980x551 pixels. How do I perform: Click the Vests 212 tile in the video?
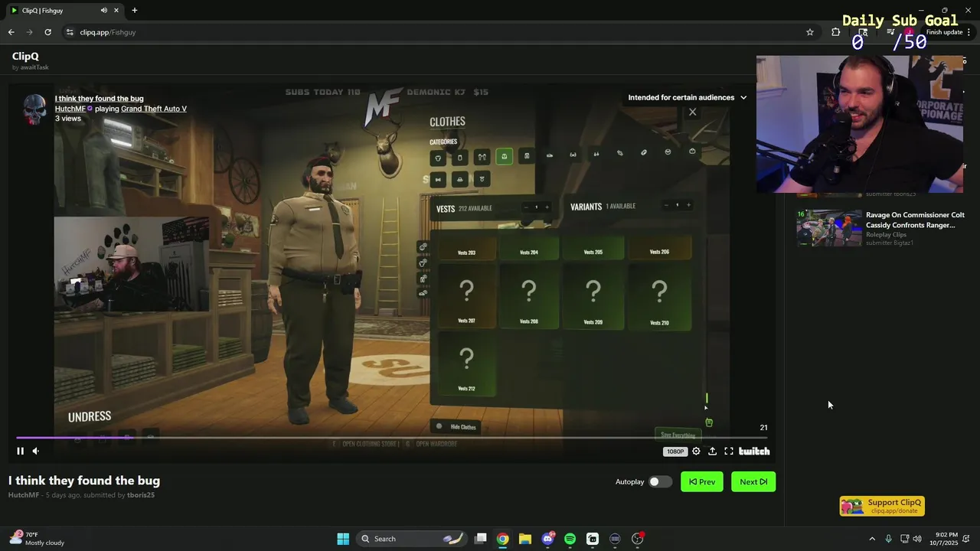tap(466, 365)
